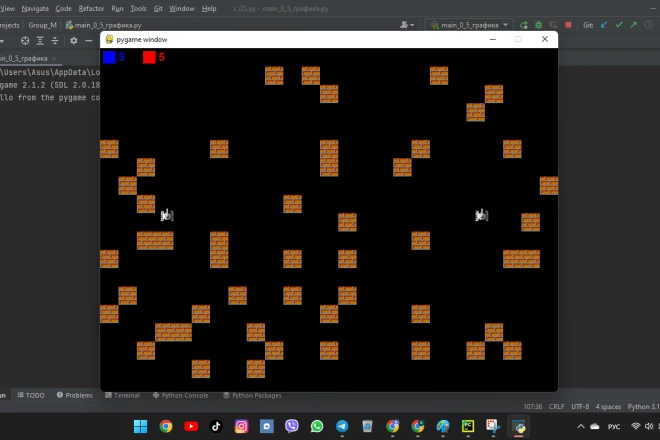Open the Python Packages tool window
Screen dimensions: 660x440
pyautogui.click(x=252, y=395)
